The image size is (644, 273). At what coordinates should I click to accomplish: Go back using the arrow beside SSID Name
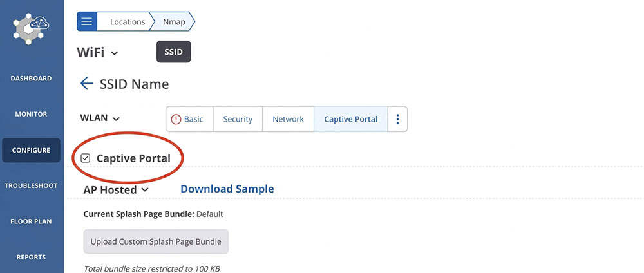pyautogui.click(x=87, y=84)
